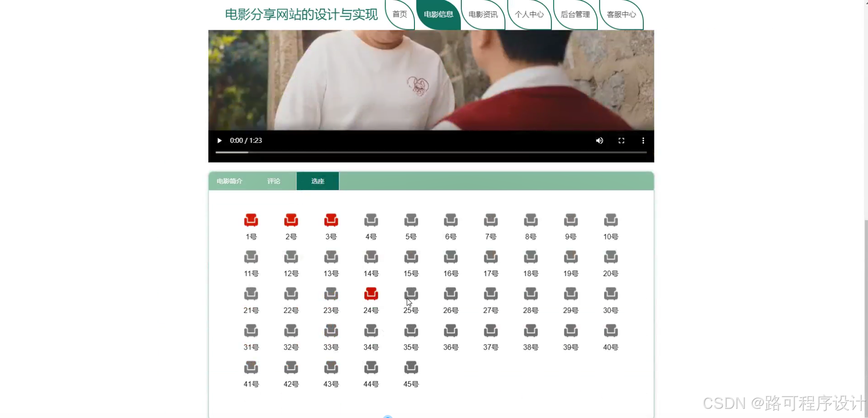Pick seat 37号
The height and width of the screenshot is (418, 868).
point(491,330)
